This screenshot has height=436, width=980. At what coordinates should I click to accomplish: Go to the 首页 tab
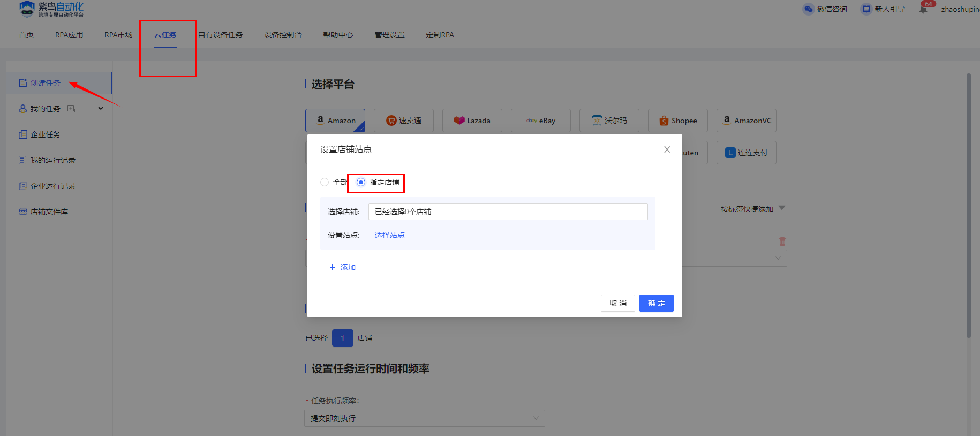pos(26,35)
